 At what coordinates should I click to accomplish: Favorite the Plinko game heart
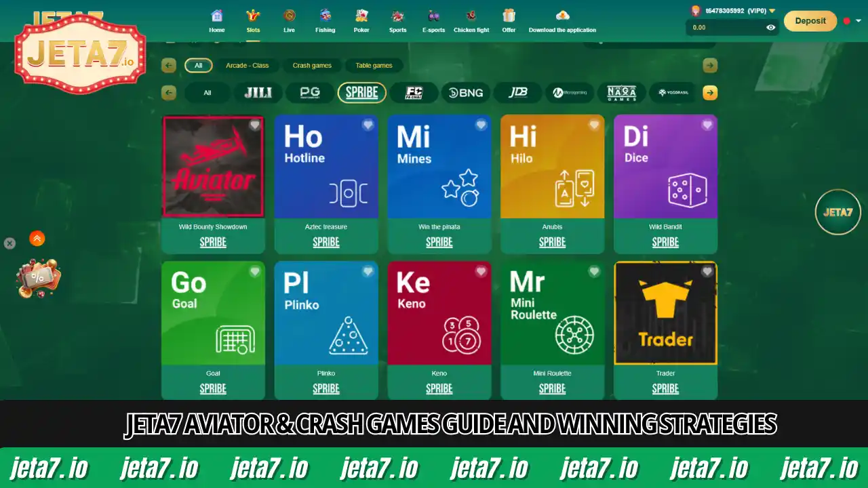click(368, 271)
